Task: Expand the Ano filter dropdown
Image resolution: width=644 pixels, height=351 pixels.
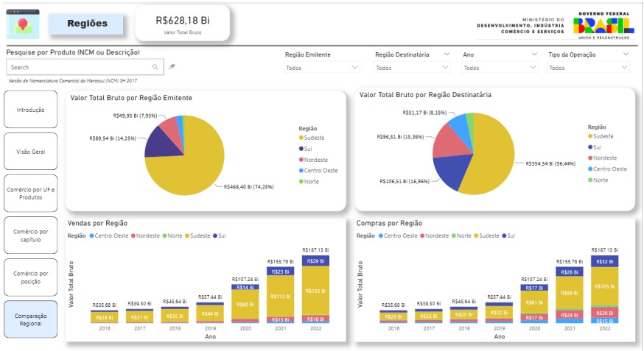Action: point(500,68)
